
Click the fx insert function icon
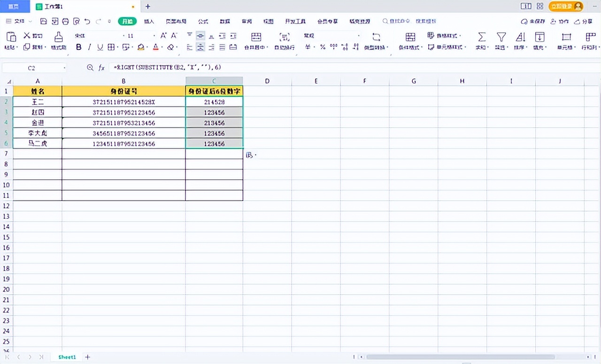coord(101,68)
